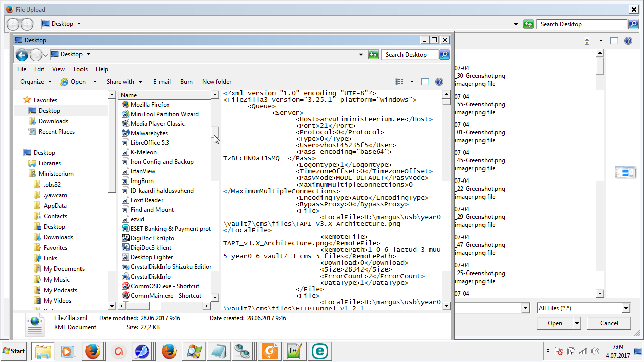Open Windows Explorer from taskbar
This screenshot has height=362, width=644.
[x=43, y=351]
